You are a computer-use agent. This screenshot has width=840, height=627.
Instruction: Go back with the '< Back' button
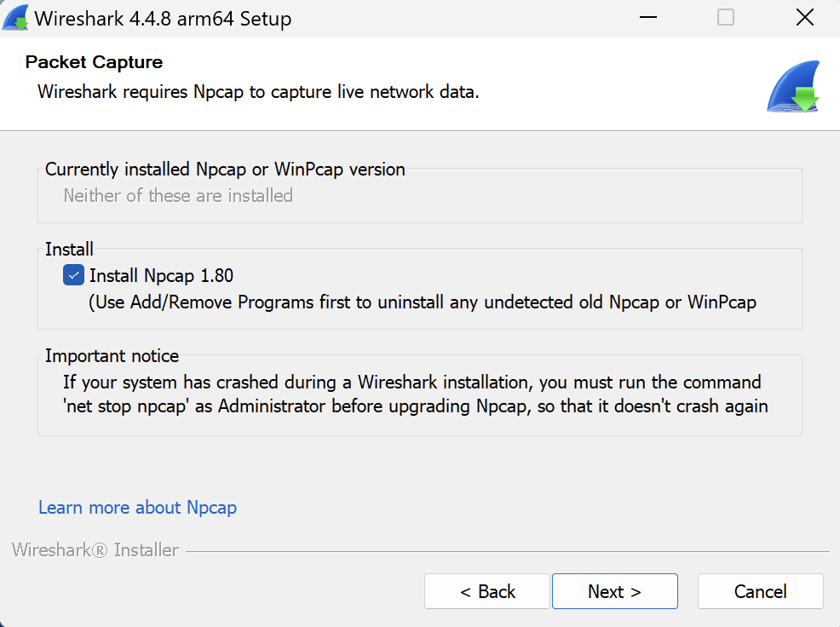[487, 591]
